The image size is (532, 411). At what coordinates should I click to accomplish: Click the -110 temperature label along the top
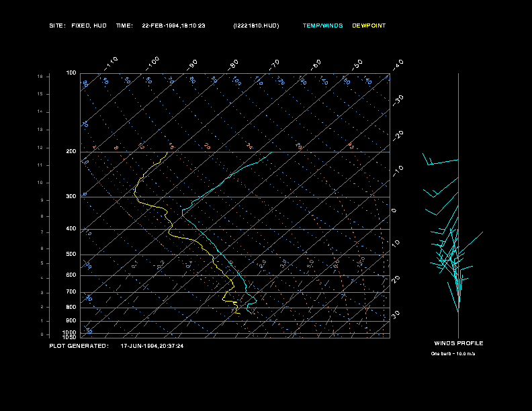111,64
